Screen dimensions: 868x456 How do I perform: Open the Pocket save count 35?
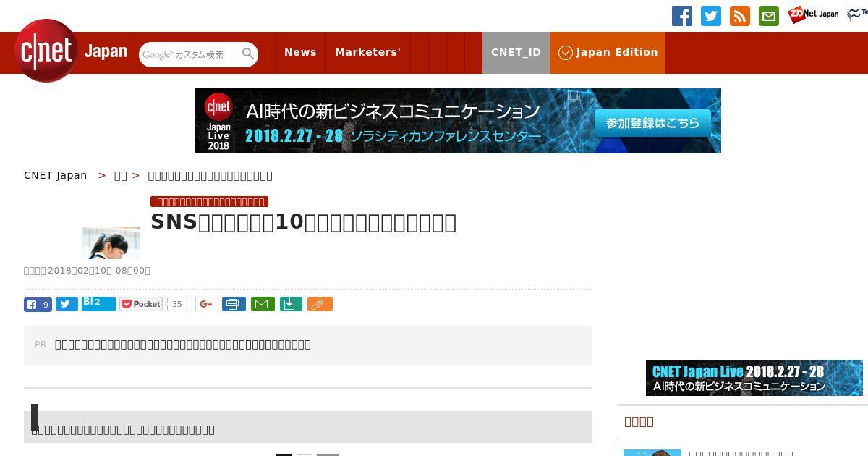tap(176, 304)
